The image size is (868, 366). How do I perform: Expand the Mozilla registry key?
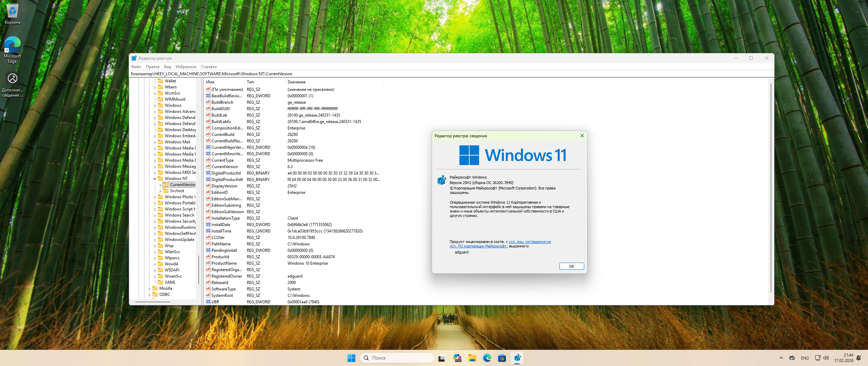pos(150,288)
